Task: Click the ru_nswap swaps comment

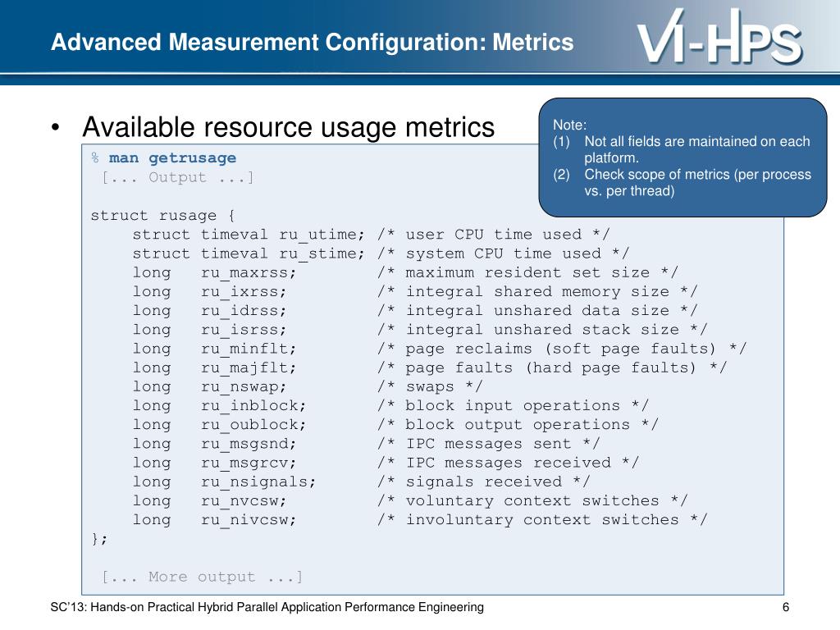Action: tap(430, 387)
